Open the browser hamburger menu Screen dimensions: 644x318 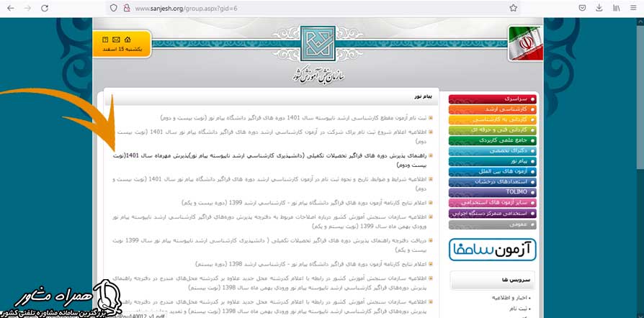633,8
